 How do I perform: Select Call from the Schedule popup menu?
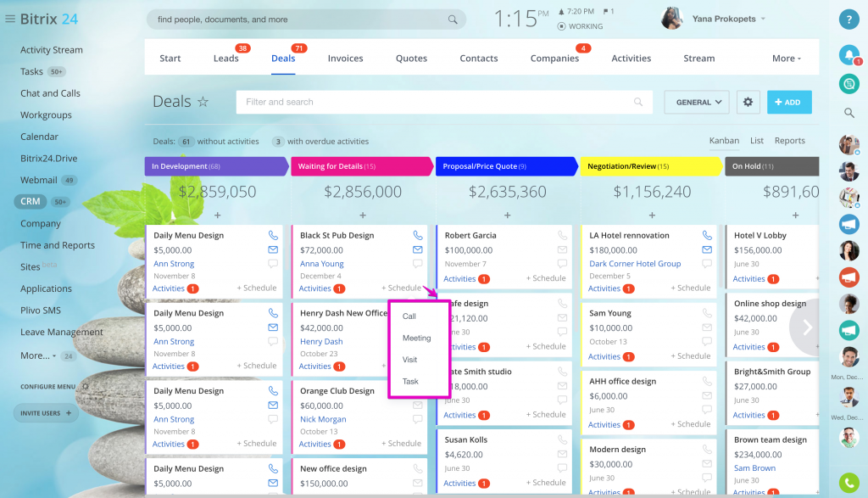[x=409, y=316]
